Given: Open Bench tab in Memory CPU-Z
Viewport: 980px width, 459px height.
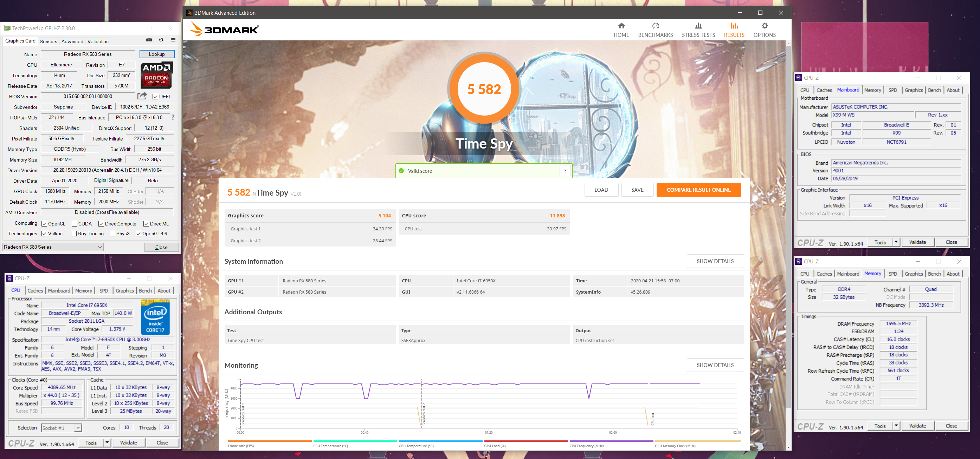Looking at the screenshot, I should [x=934, y=274].
